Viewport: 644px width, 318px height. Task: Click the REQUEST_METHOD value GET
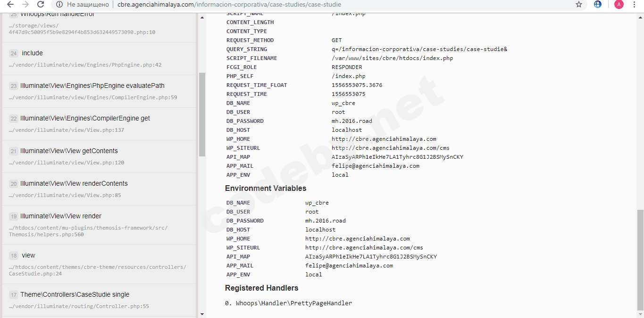pos(337,41)
